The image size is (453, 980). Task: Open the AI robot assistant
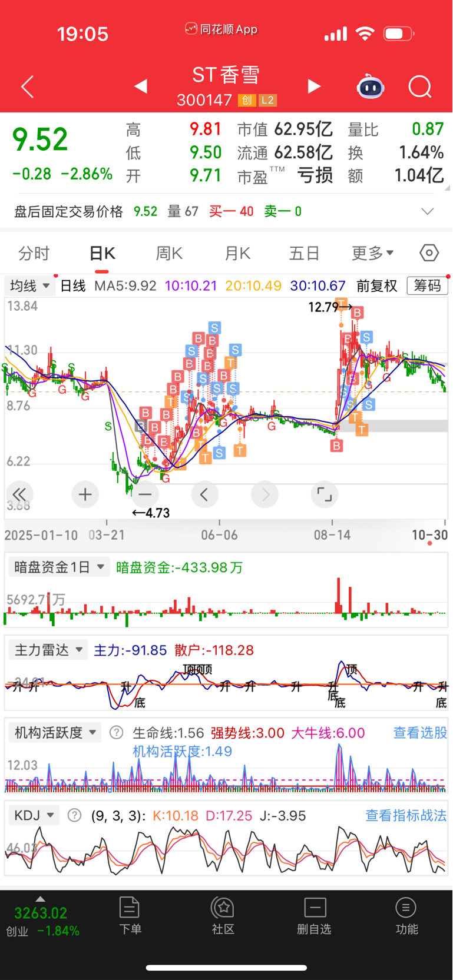coord(371,87)
